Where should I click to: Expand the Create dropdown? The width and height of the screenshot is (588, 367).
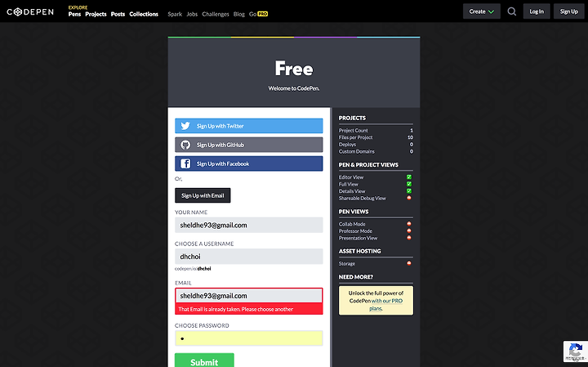pyautogui.click(x=482, y=11)
